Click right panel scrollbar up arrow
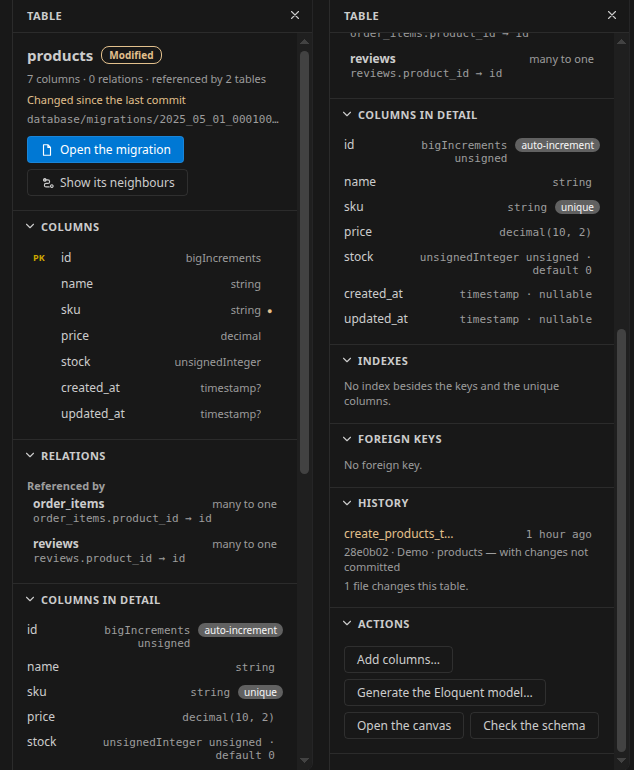Image resolution: width=634 pixels, height=770 pixels. pyautogui.click(x=621, y=42)
